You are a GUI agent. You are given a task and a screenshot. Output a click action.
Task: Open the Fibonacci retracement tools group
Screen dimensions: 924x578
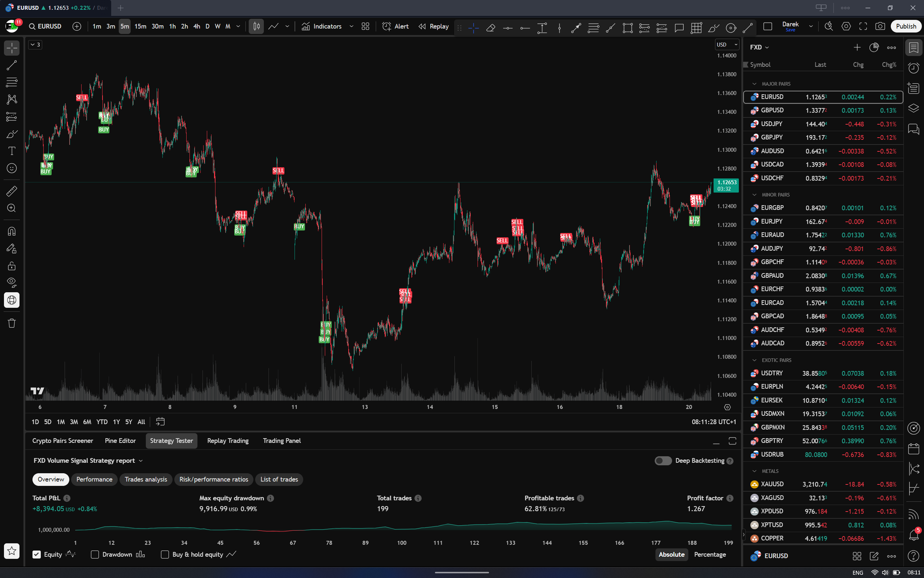pyautogui.click(x=12, y=82)
